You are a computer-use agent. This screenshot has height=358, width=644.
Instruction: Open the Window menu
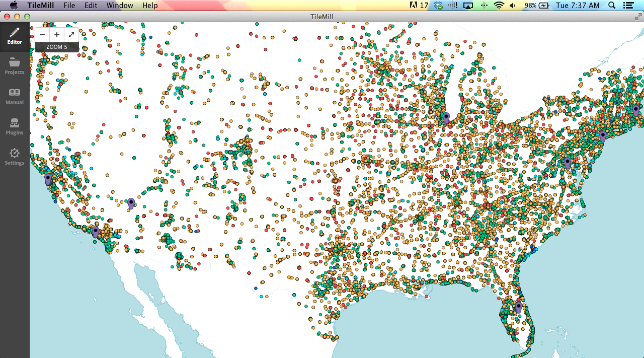tap(120, 6)
